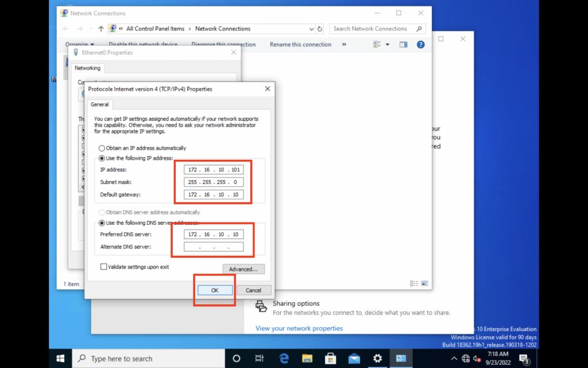Open the Mail app in taskbar
The image size is (588, 368).
(354, 359)
